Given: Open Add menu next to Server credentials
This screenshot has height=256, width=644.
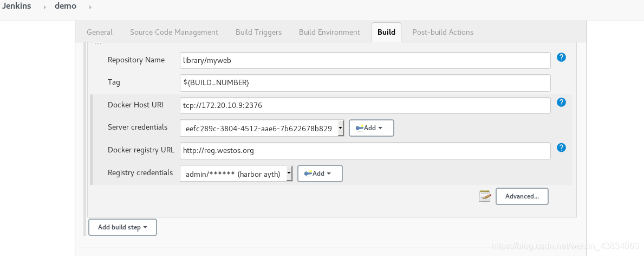Looking at the screenshot, I should coord(371,128).
